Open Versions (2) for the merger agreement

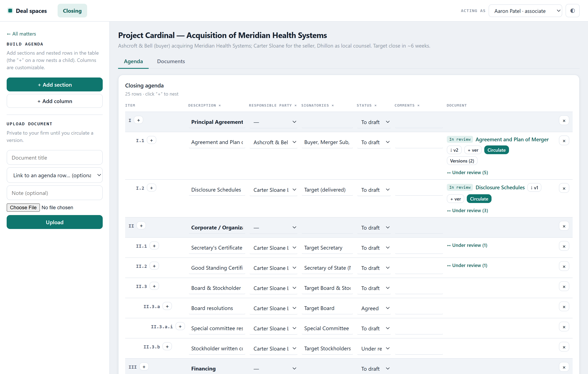pos(462,161)
